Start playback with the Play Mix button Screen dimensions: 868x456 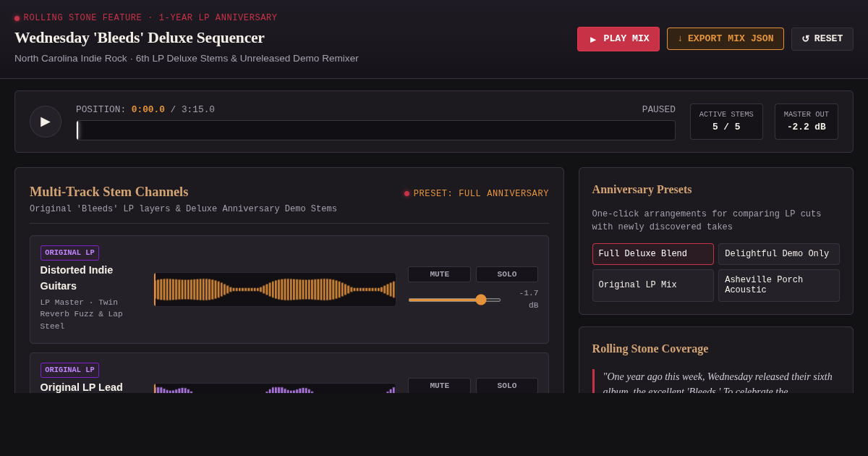pos(618,39)
